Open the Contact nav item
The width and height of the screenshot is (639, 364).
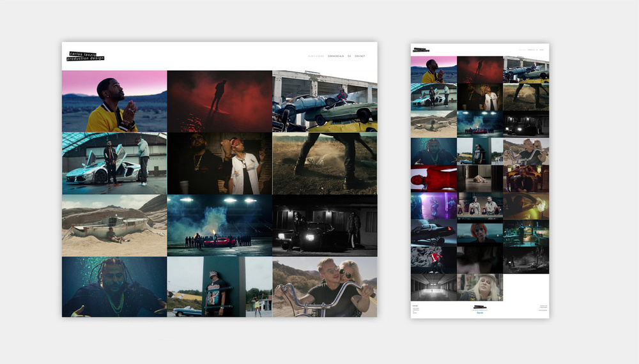click(x=360, y=56)
